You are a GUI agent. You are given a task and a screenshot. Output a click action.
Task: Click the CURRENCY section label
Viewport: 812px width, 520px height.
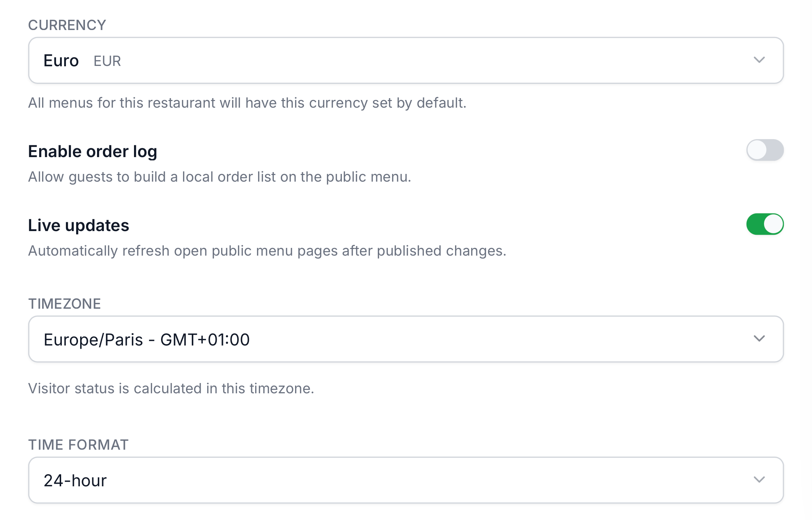pyautogui.click(x=67, y=25)
